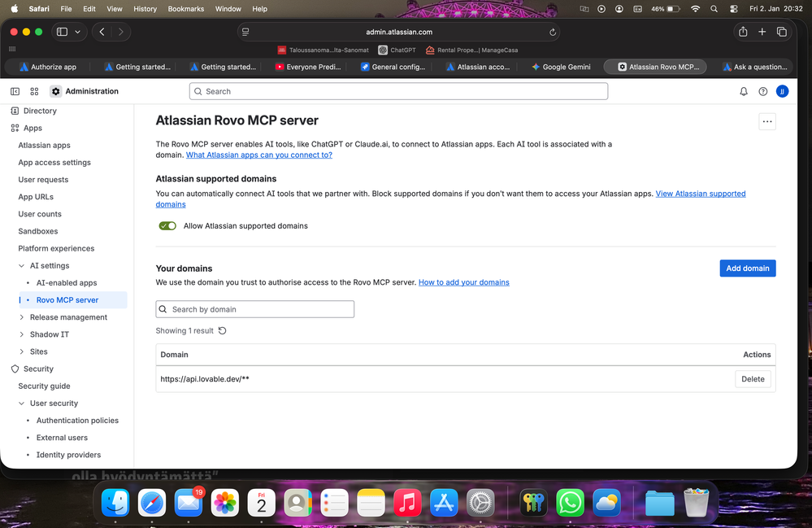Open the help question mark icon
This screenshot has width=812, height=528.
click(x=762, y=91)
